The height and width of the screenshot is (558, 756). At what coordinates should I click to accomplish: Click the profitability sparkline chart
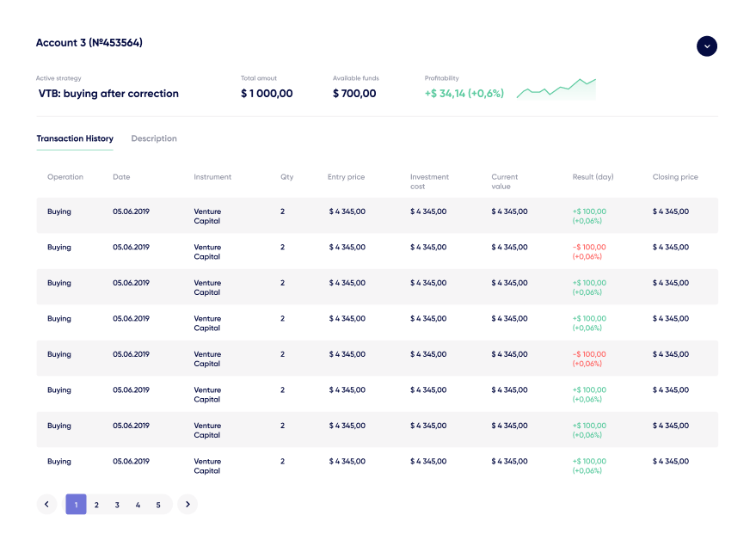pyautogui.click(x=556, y=89)
